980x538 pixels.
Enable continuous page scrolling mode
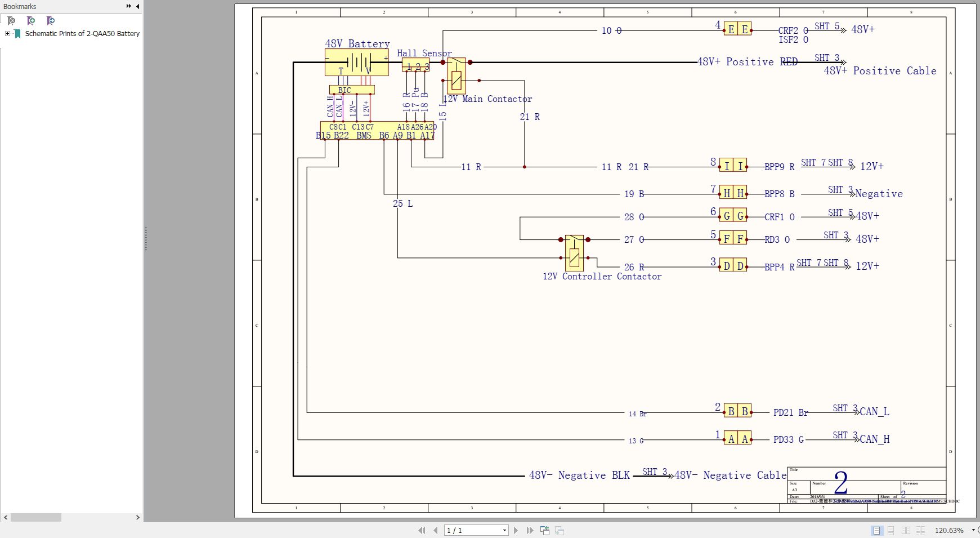[891, 530]
